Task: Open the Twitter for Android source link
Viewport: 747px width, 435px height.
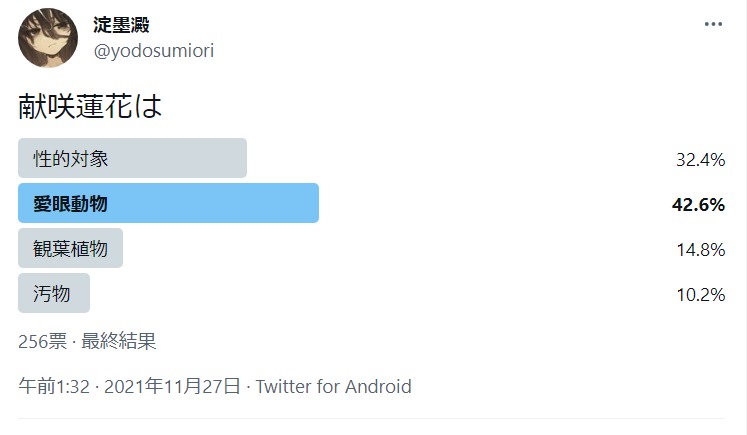Action: click(x=334, y=386)
